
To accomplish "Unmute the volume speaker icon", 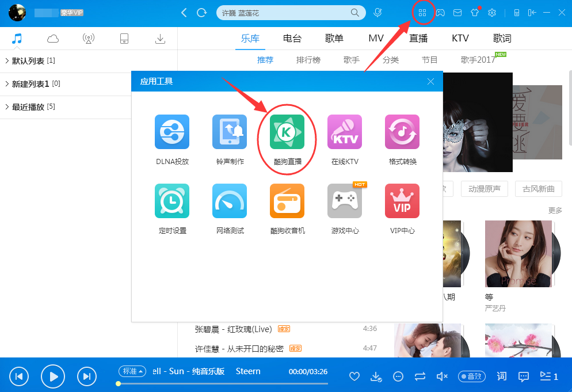I will [x=441, y=376].
